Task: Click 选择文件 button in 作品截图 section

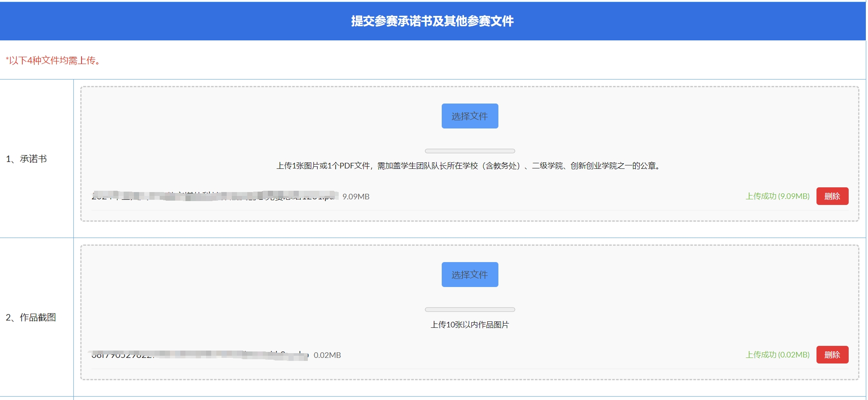Action: point(470,275)
